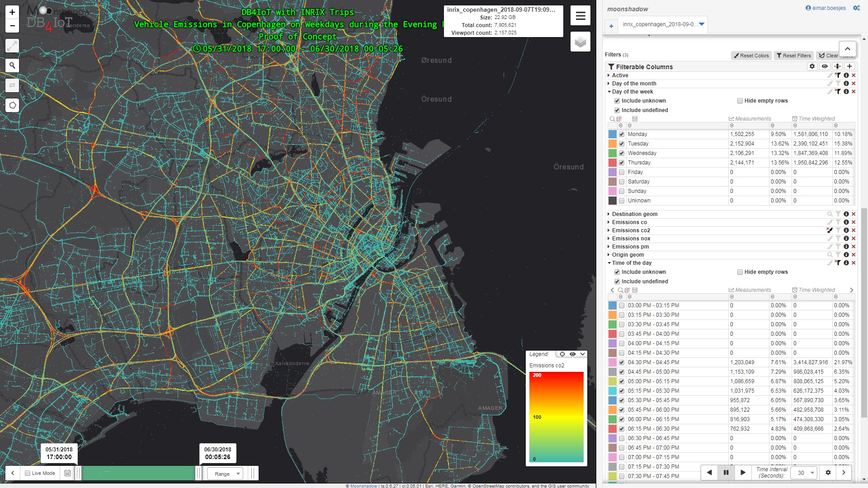Expand the Emissions co filter

tap(609, 222)
